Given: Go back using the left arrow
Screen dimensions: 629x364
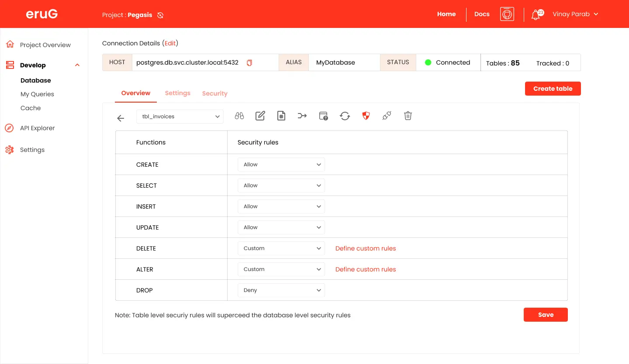Looking at the screenshot, I should pos(121,118).
